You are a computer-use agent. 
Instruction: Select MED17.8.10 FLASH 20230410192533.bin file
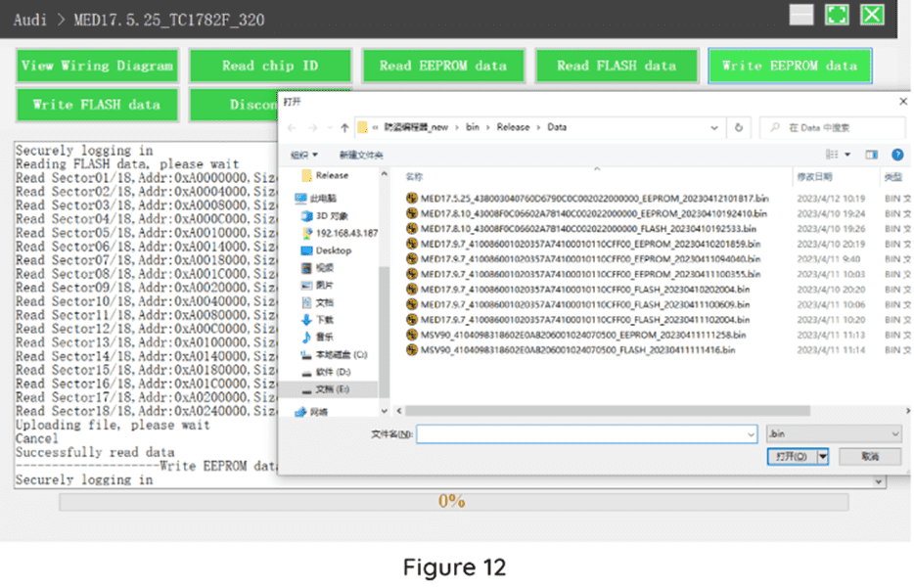581,228
